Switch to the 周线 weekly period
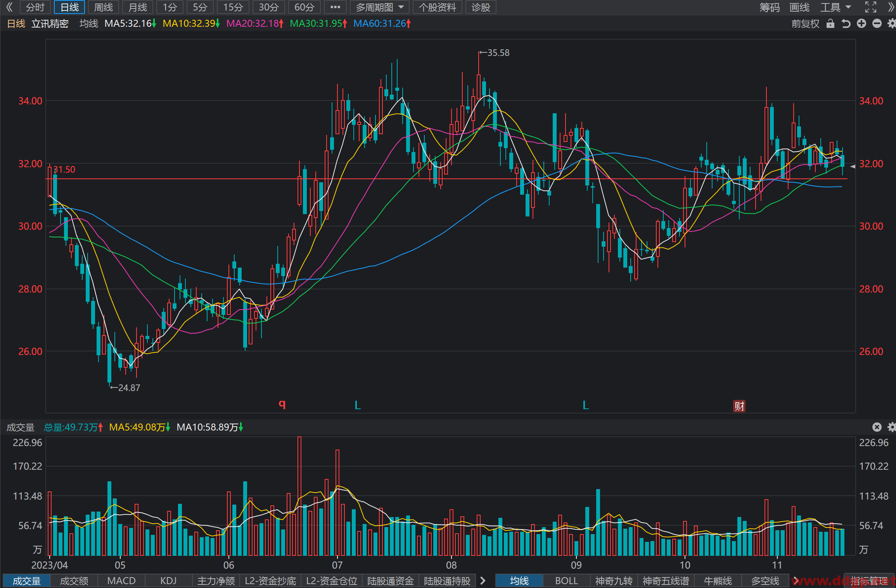This screenshot has height=588, width=896. point(104,7)
